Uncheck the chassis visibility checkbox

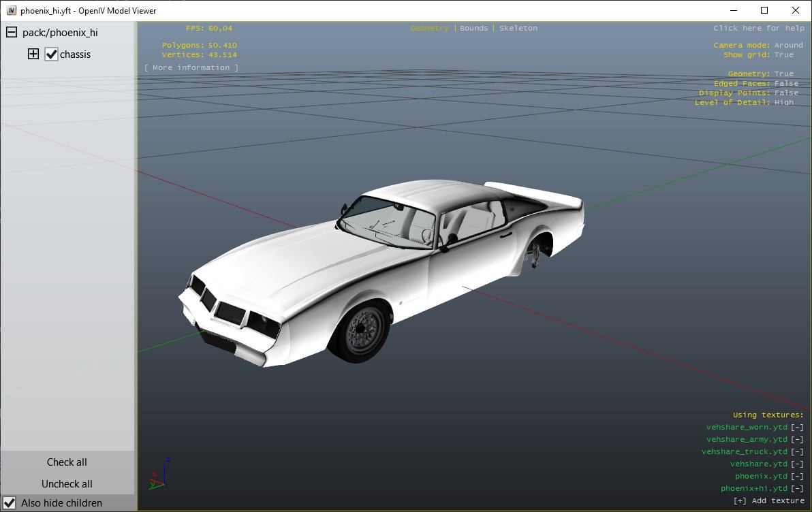pyautogui.click(x=51, y=54)
